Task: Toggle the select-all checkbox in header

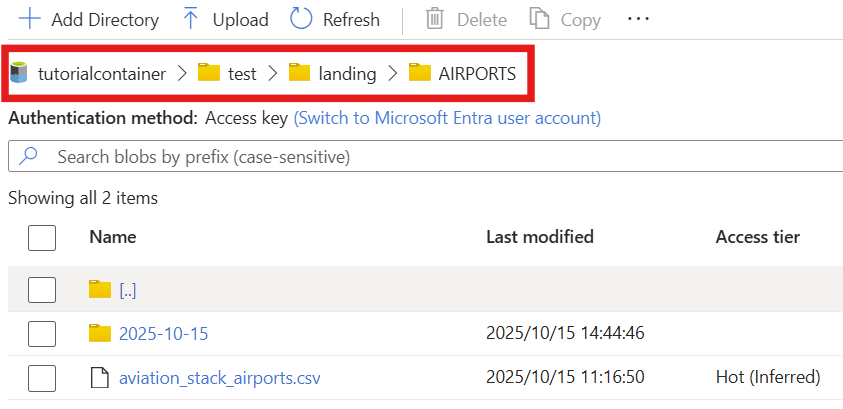Action: pos(42,237)
